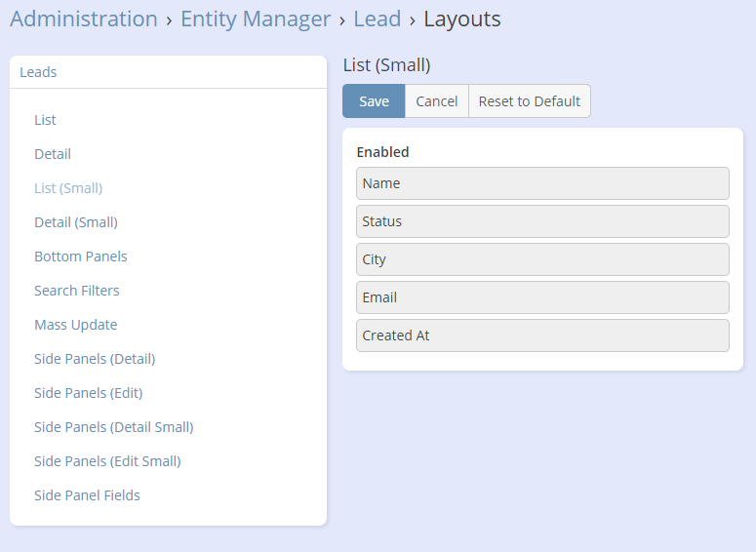Select Side Panels (Edit) layout

(x=89, y=393)
